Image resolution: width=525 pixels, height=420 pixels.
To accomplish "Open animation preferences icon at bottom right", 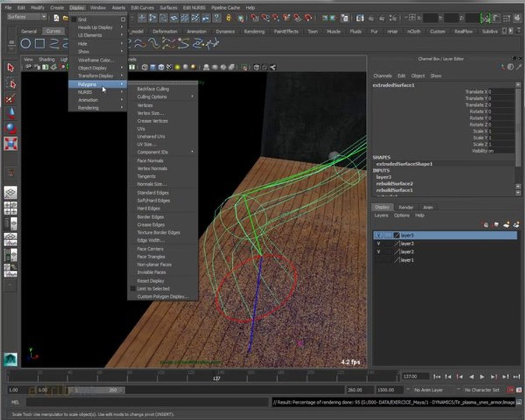I will pos(519,390).
